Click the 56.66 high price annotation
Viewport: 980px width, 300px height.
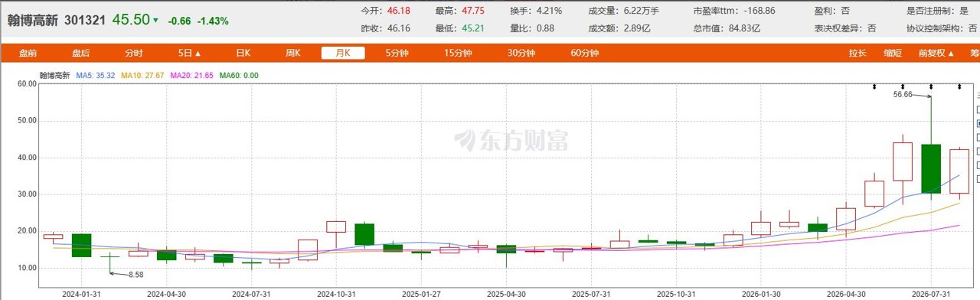pyautogui.click(x=903, y=95)
